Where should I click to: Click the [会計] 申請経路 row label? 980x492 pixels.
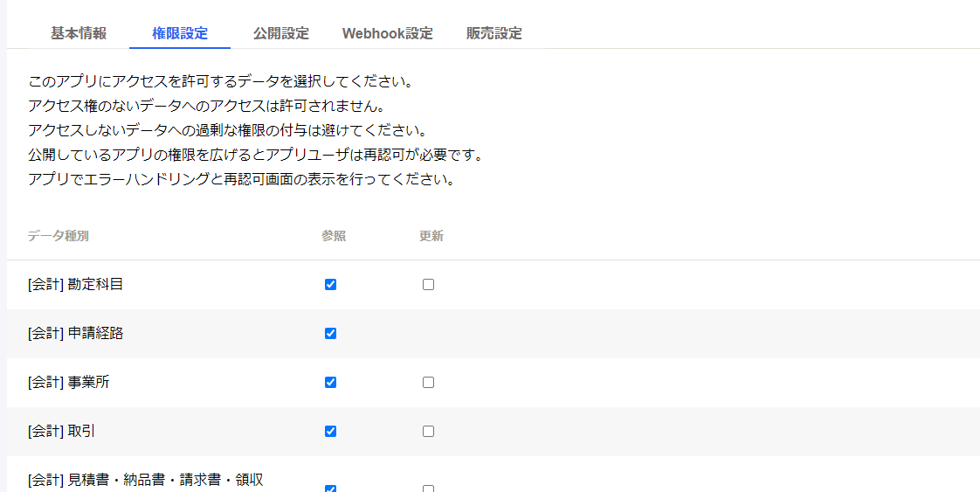click(76, 333)
